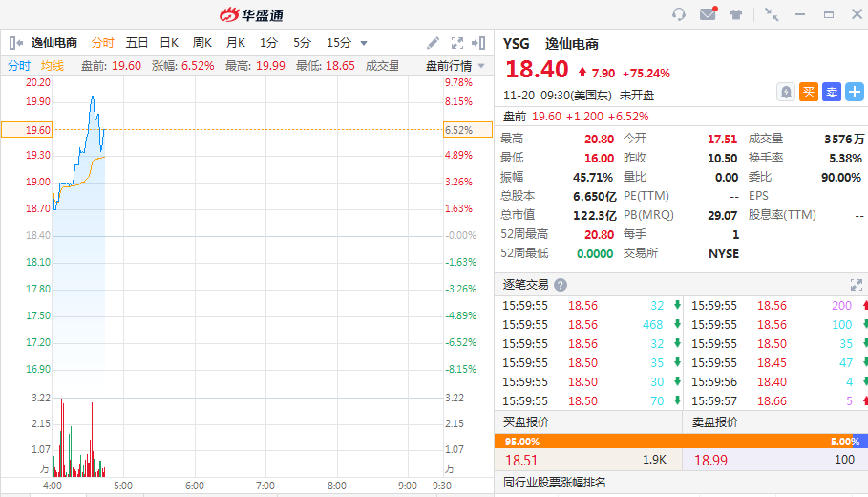The height and width of the screenshot is (497, 868).
Task: Click the 卖盘报价 header
Action: click(714, 422)
